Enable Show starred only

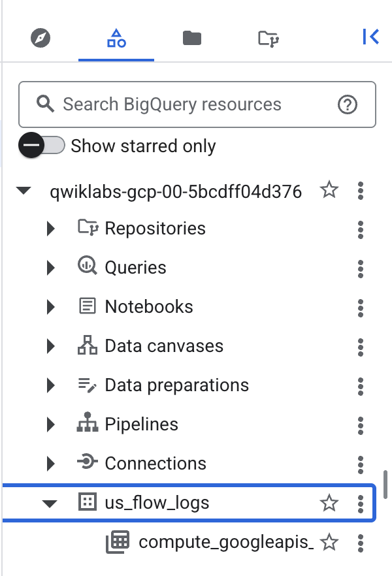point(42,146)
